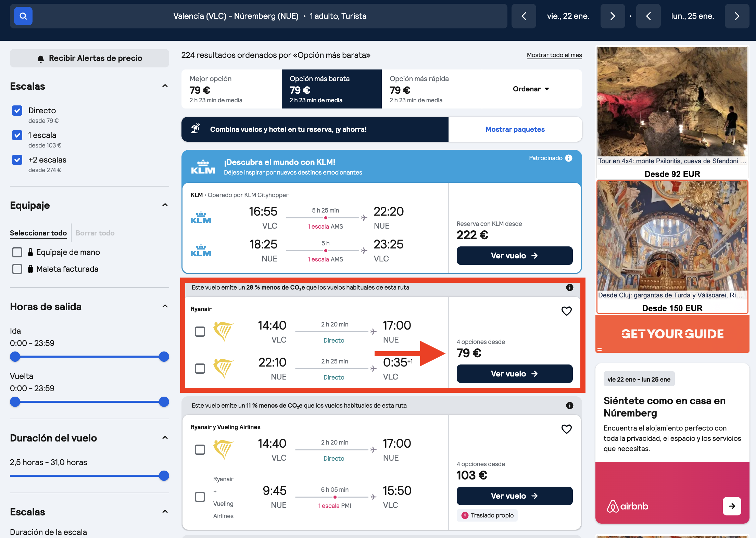Click Ver vuelo for the 79 € Ryanair flight

(515, 374)
